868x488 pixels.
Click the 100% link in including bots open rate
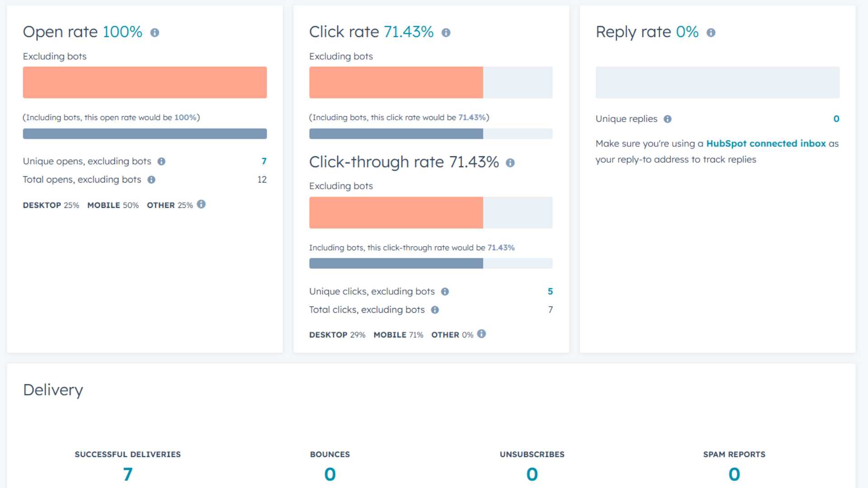point(185,117)
